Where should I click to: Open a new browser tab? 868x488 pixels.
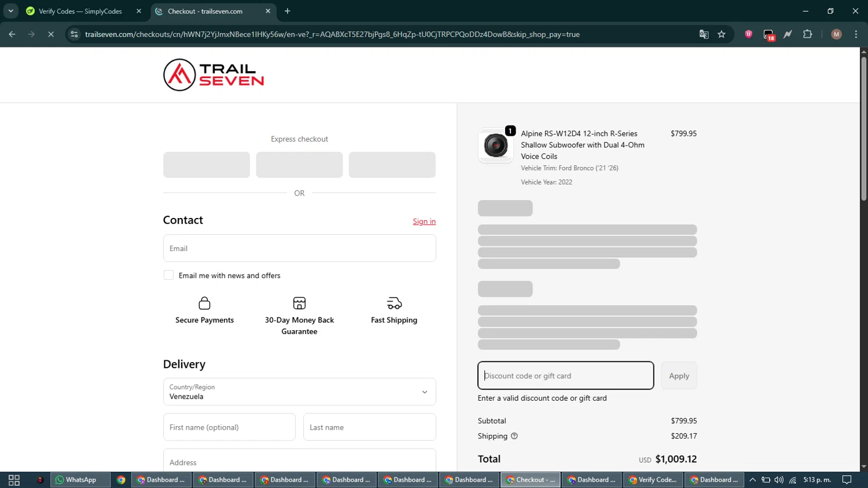[288, 11]
